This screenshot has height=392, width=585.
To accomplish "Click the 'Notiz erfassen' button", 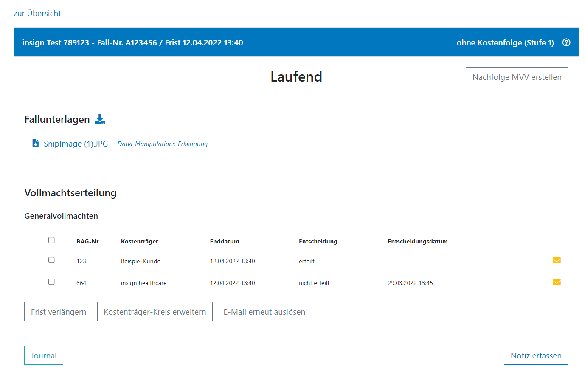I will point(536,355).
